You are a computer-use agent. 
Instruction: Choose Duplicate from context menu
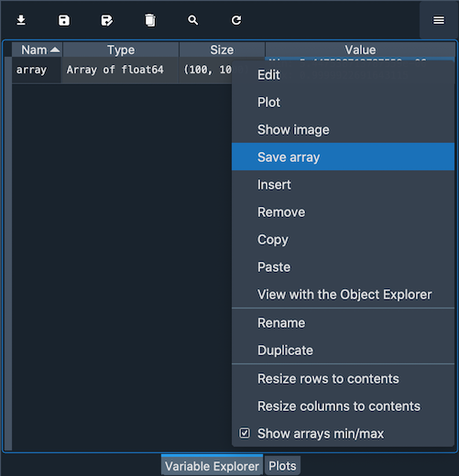pyautogui.click(x=343, y=351)
